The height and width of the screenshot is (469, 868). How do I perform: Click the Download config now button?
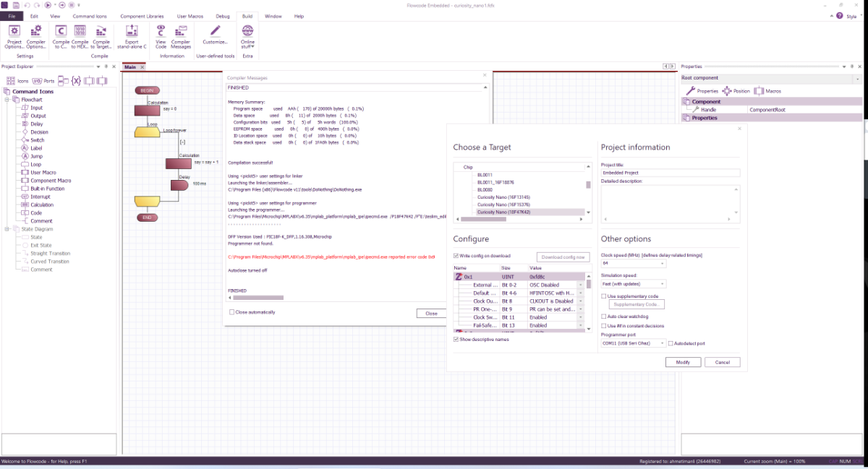(x=563, y=257)
